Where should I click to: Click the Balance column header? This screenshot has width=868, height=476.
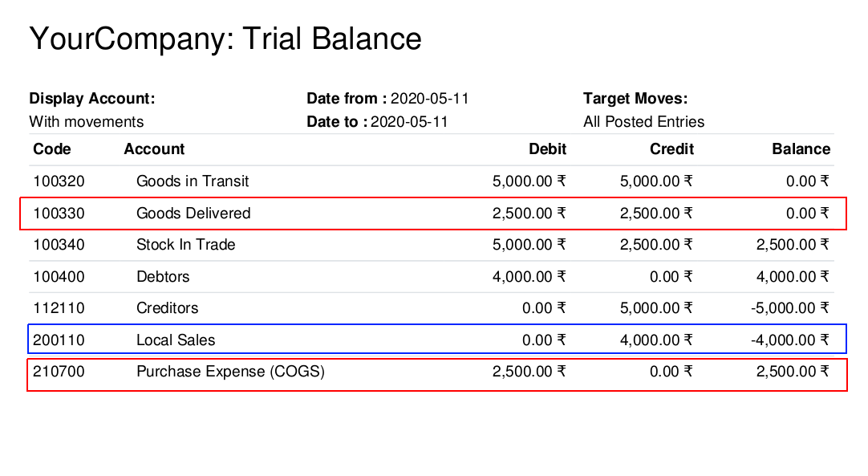point(801,149)
